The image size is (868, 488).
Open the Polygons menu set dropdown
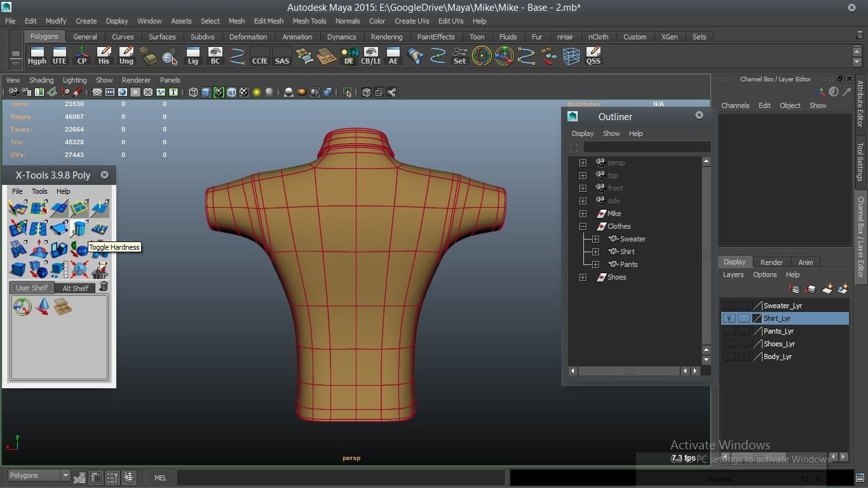(39, 475)
